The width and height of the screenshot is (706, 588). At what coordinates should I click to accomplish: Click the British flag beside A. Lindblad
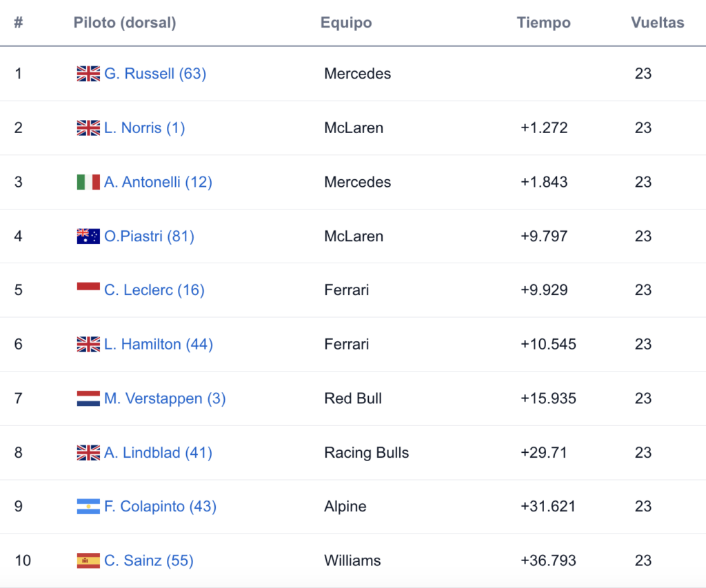[88, 452]
